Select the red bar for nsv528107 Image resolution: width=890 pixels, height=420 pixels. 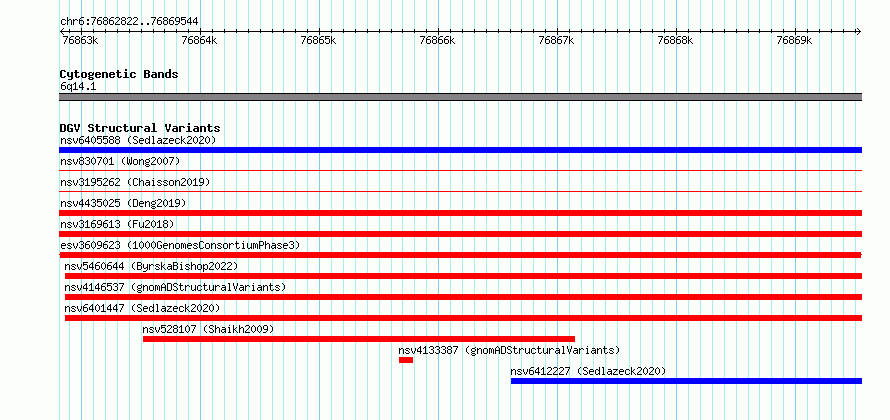coord(359,339)
